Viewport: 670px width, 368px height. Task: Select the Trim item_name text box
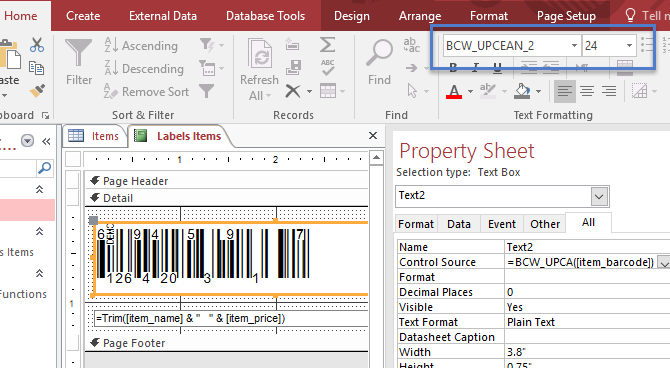[231, 318]
